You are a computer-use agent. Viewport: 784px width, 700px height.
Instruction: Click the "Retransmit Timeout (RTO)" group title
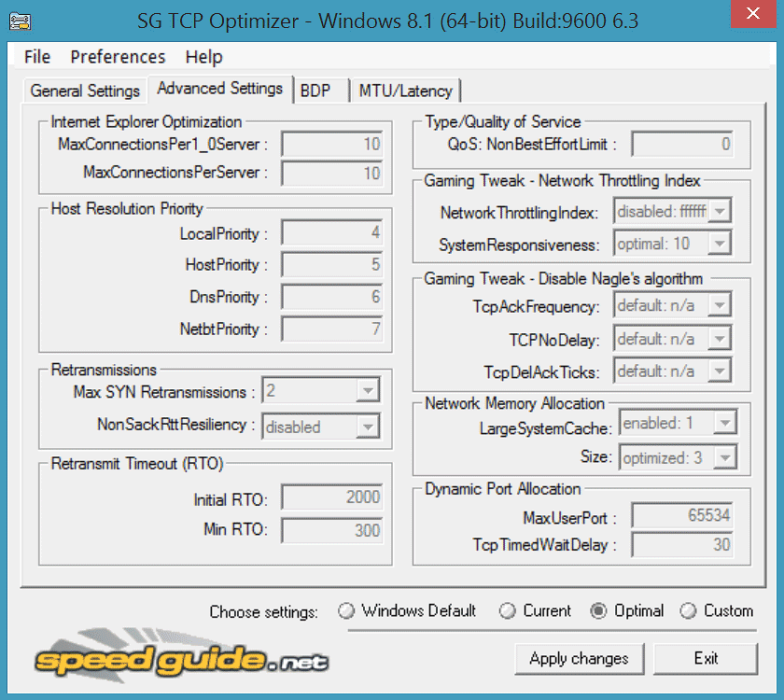(x=137, y=464)
